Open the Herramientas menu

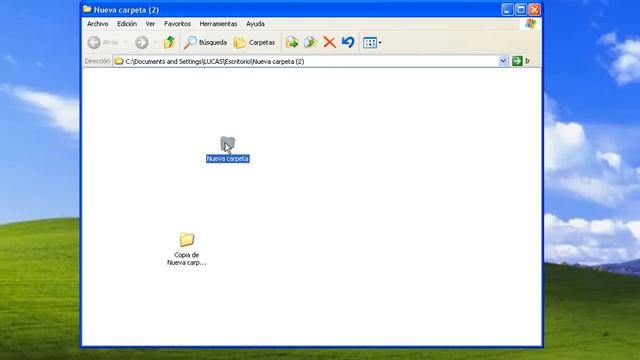pos(218,24)
